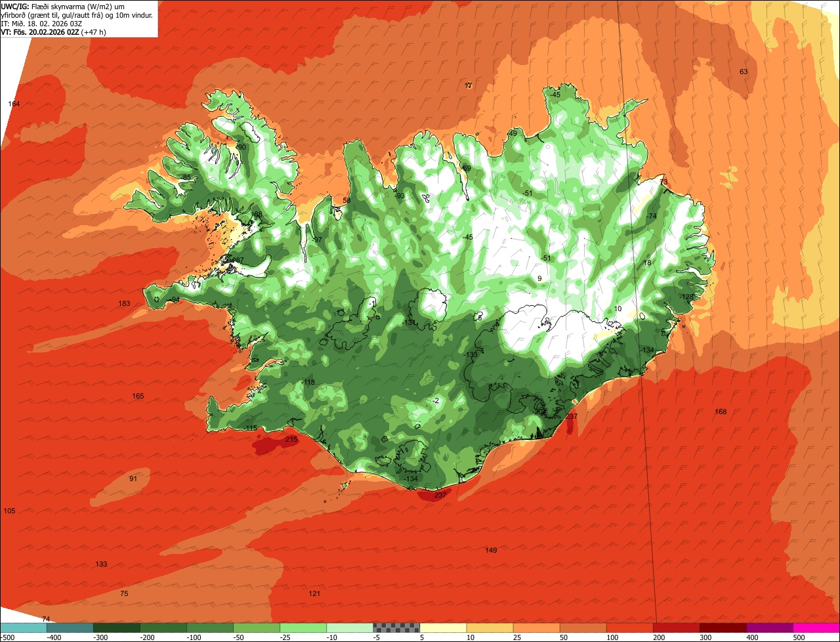This screenshot has height=642, width=840.
Task: Click the sea value 165 southwest of Iceland
Action: [x=138, y=396]
